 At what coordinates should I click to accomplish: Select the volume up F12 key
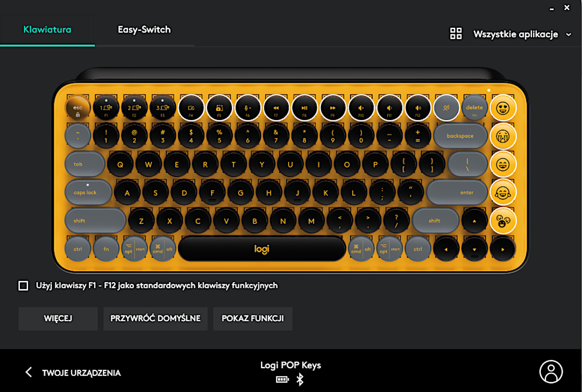pyautogui.click(x=418, y=107)
